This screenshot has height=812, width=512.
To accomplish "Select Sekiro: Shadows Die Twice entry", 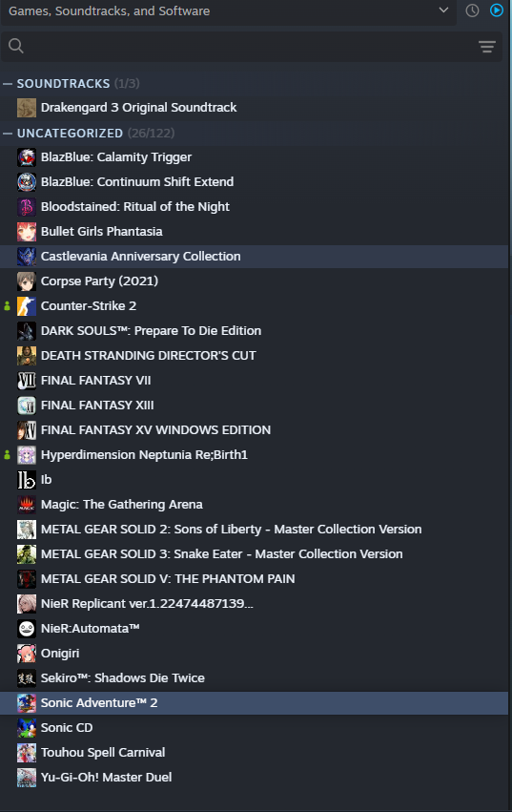I will pos(254,678).
